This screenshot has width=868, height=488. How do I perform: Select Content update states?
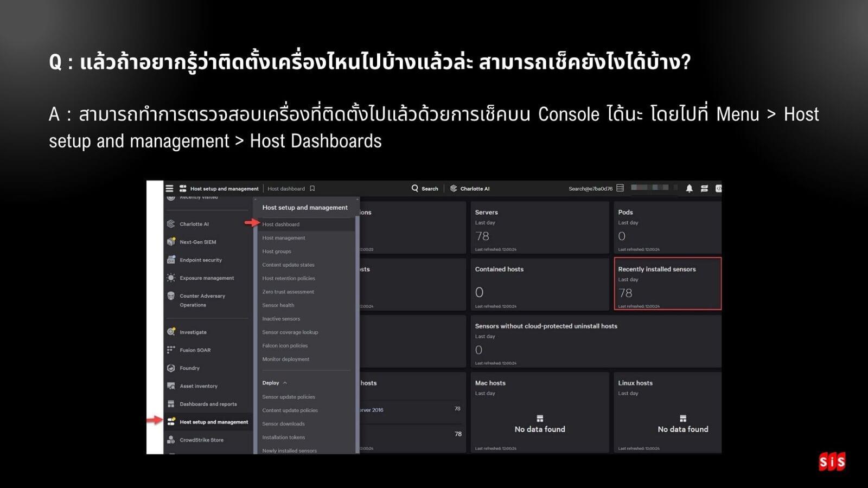(288, 265)
